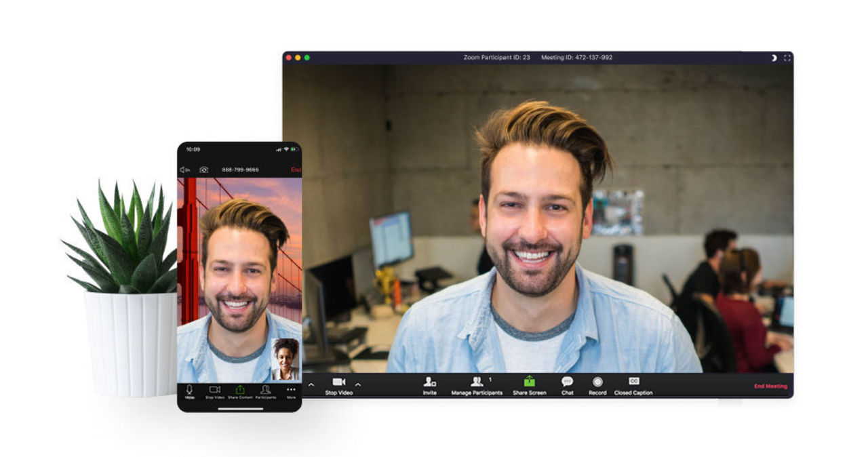The height and width of the screenshot is (457, 868).
Task: Toggle phone speaker audio output icon
Action: pos(184,170)
